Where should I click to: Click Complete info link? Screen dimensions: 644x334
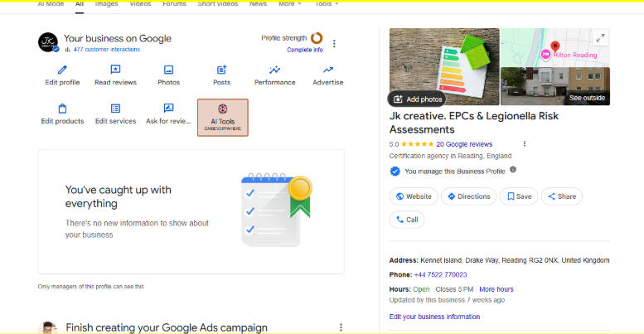(305, 50)
